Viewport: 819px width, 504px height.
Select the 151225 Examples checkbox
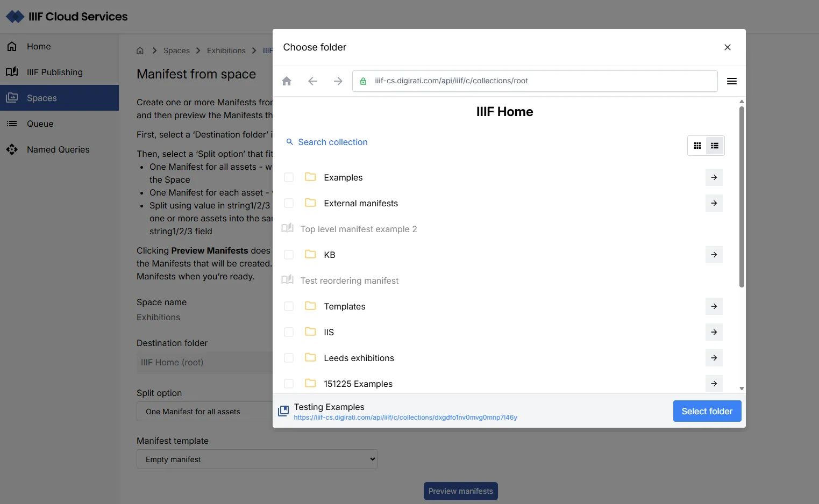289,384
